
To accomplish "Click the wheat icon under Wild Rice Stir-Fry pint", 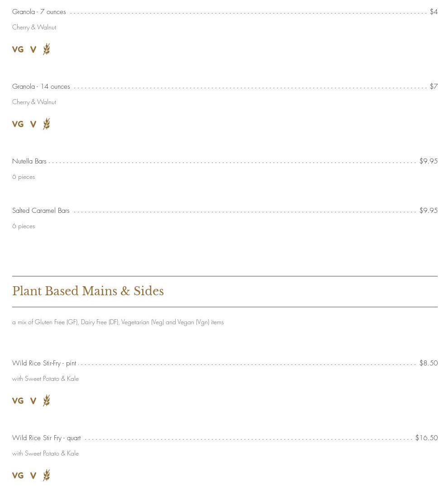I will pyautogui.click(x=47, y=400).
